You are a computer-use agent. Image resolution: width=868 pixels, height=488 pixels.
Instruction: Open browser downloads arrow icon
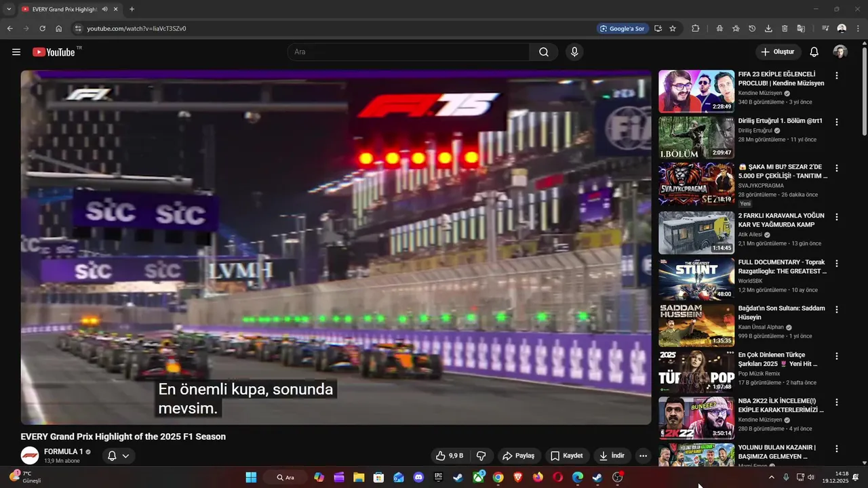coord(768,28)
